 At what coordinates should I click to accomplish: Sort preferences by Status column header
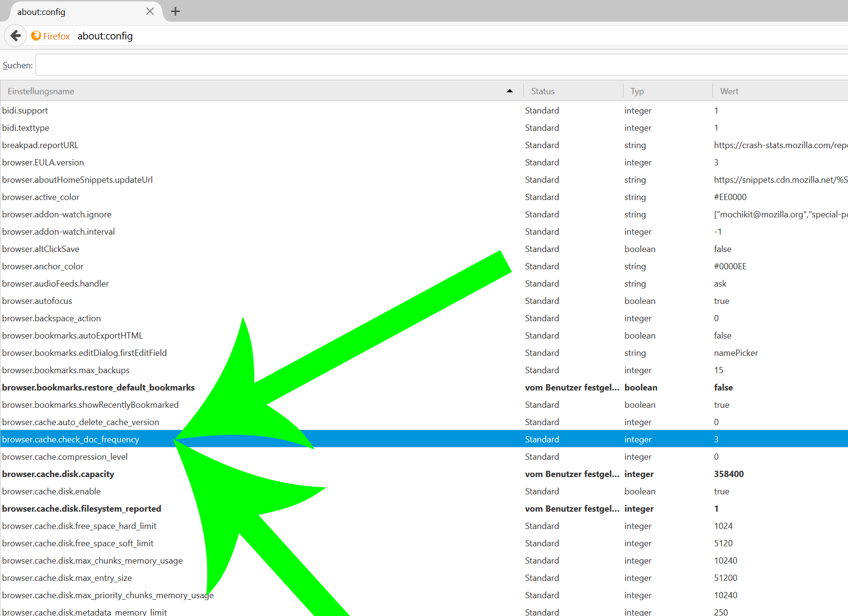pyautogui.click(x=543, y=91)
